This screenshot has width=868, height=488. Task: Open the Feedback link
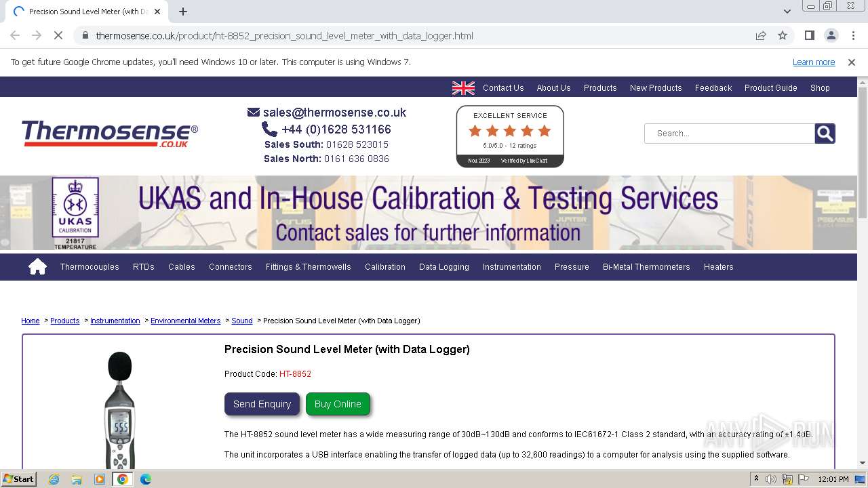click(x=713, y=88)
